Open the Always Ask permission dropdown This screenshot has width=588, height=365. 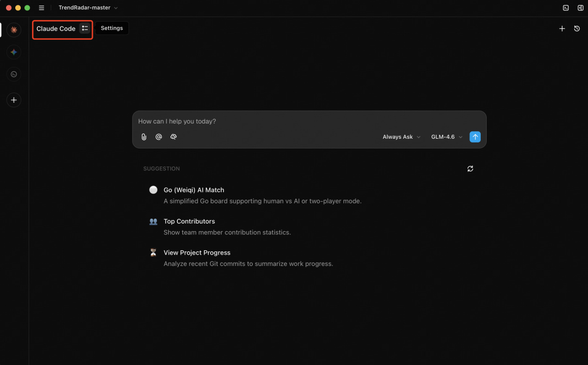coord(401,137)
